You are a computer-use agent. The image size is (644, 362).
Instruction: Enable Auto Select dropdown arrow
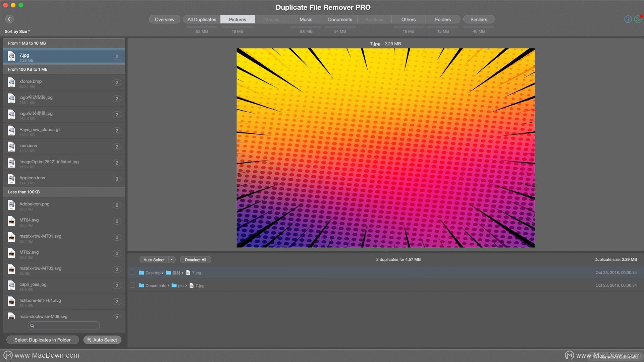click(x=172, y=259)
